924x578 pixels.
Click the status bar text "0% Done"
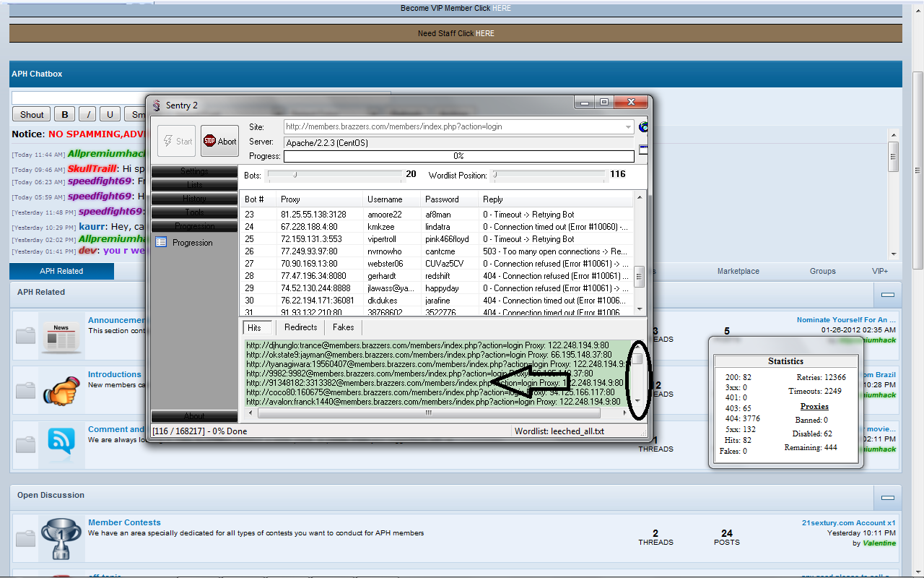click(230, 431)
